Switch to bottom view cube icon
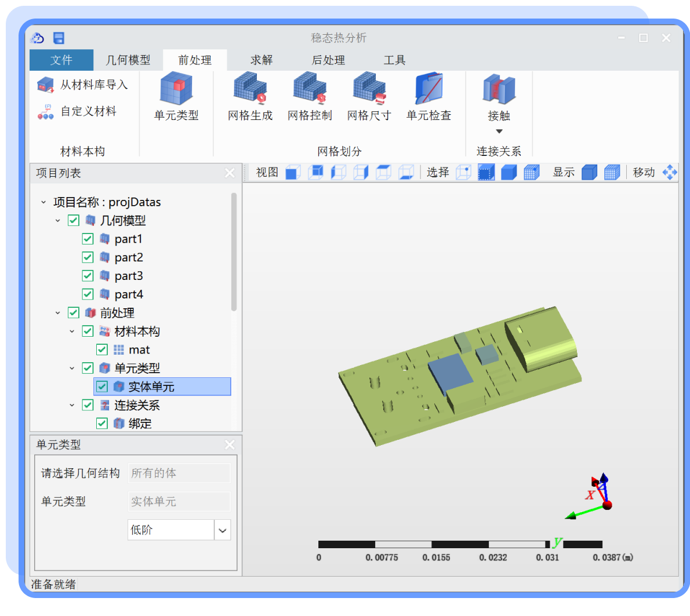690x616 pixels. coord(406,172)
